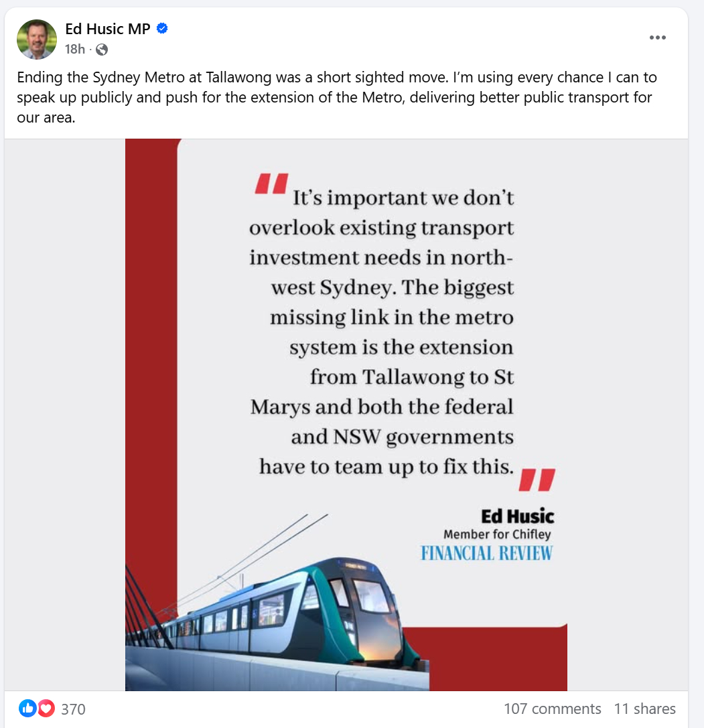704x728 pixels.
Task: Click the opening red quotation mark
Action: tap(272, 184)
